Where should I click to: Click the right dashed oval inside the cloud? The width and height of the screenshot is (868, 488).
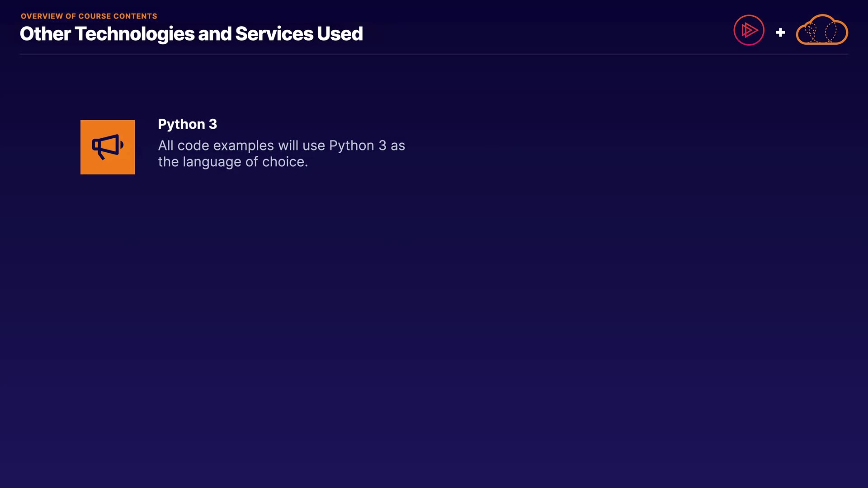point(830,33)
